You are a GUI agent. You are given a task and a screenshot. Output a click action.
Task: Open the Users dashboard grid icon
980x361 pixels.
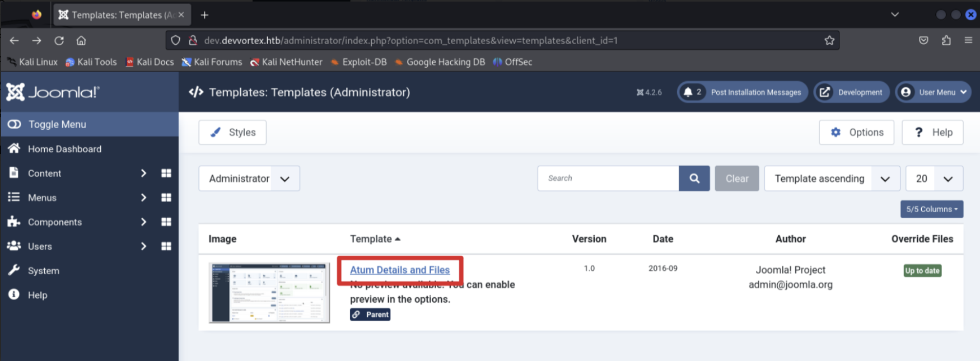(x=166, y=246)
